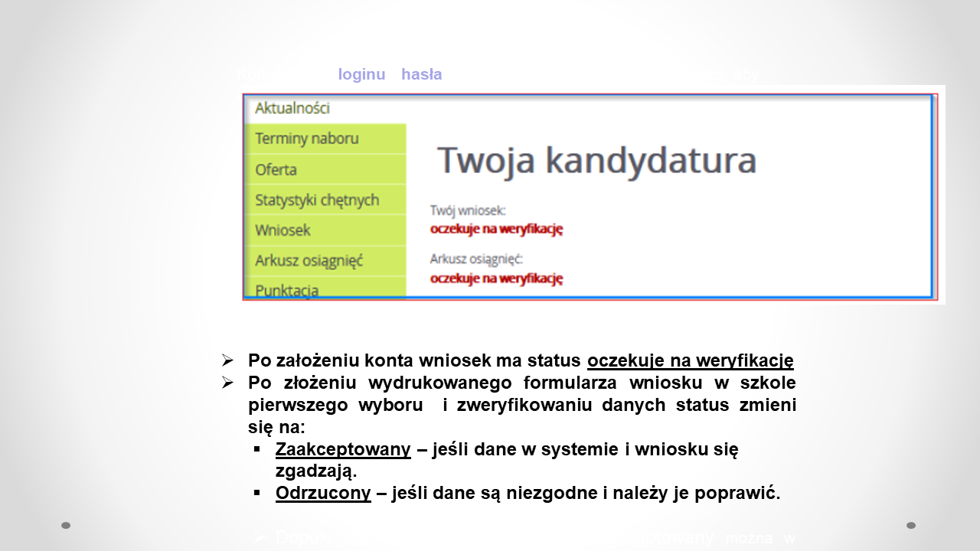Click the arkusz osiągnięć verification status

[498, 279]
